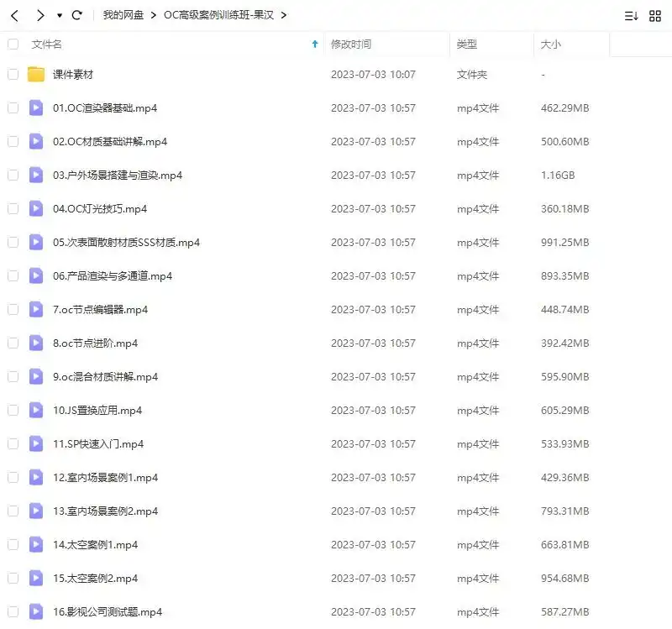Expand the chevron after 我的网盘
672x629 pixels.
(x=151, y=14)
